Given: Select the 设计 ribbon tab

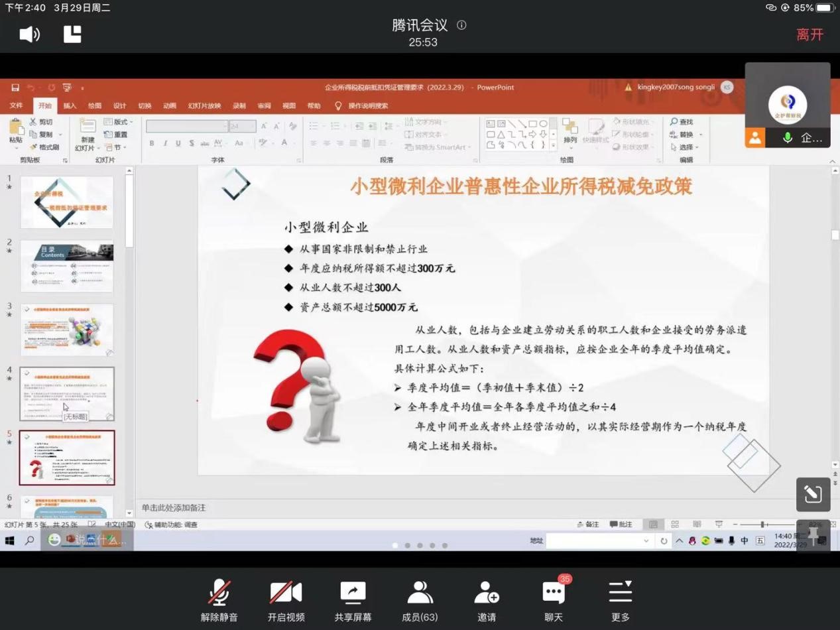Looking at the screenshot, I should pos(119,105).
